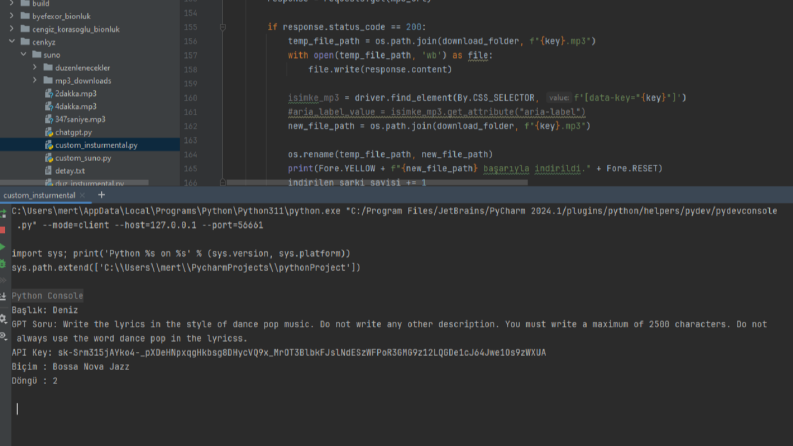This screenshot has width=793, height=446.
Task: Click the 'Biçim : Bossa Nova Jazz' line
Action: coord(70,367)
